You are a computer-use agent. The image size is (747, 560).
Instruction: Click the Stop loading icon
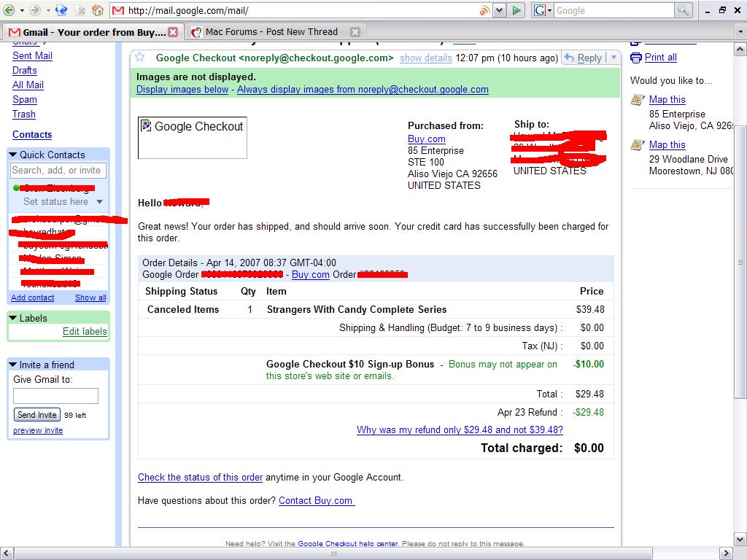[82, 10]
